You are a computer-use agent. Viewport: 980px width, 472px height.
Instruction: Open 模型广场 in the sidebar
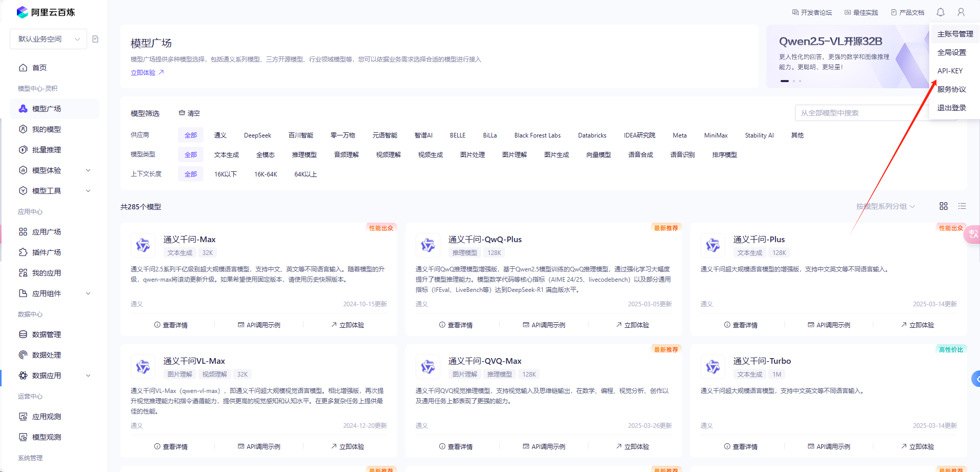pyautogui.click(x=54, y=109)
